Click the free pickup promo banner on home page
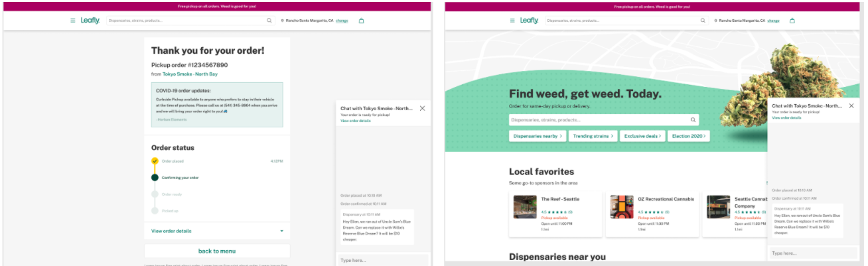Screen dimensions: 868x266 [654, 6]
